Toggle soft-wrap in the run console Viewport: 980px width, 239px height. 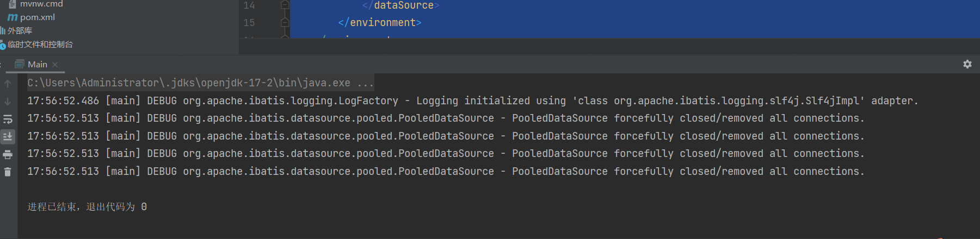[x=8, y=119]
